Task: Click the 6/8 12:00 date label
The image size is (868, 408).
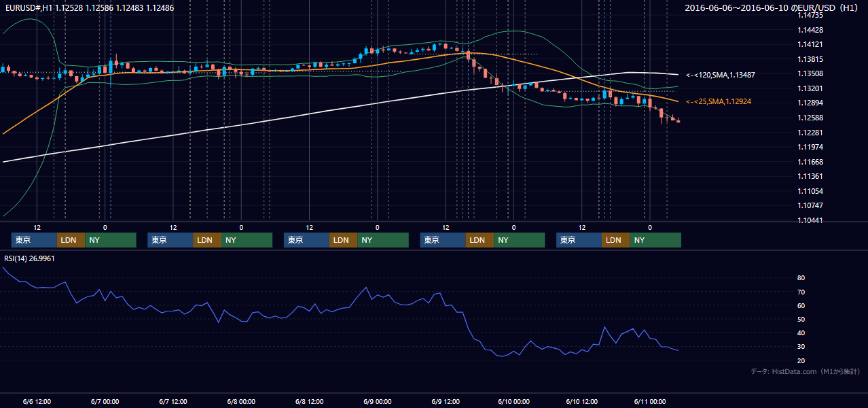Action: 309,401
